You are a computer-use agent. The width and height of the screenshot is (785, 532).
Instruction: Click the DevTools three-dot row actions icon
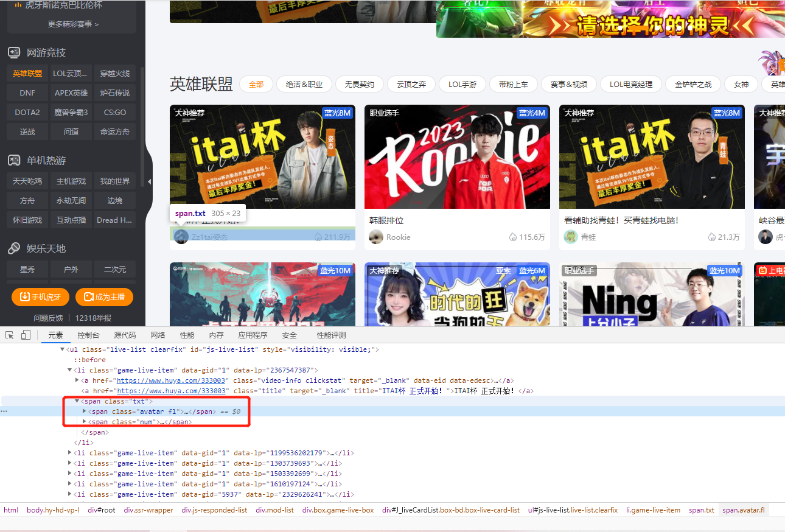click(x=4, y=411)
